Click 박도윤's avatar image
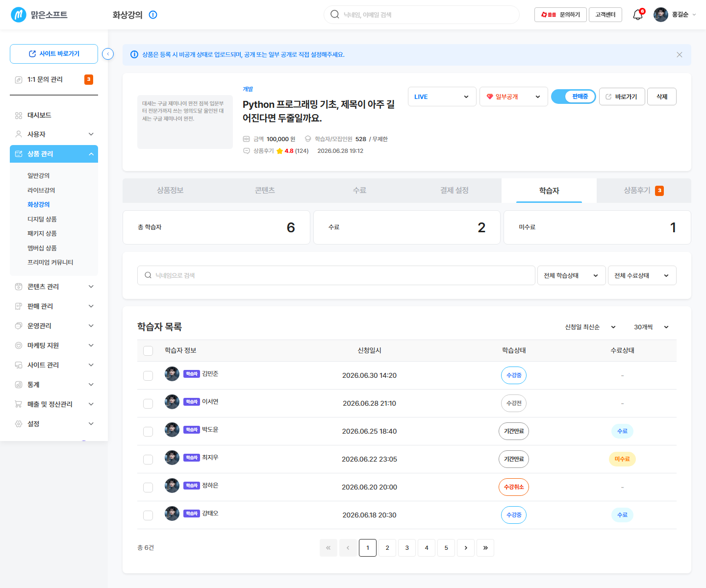 [x=172, y=430]
